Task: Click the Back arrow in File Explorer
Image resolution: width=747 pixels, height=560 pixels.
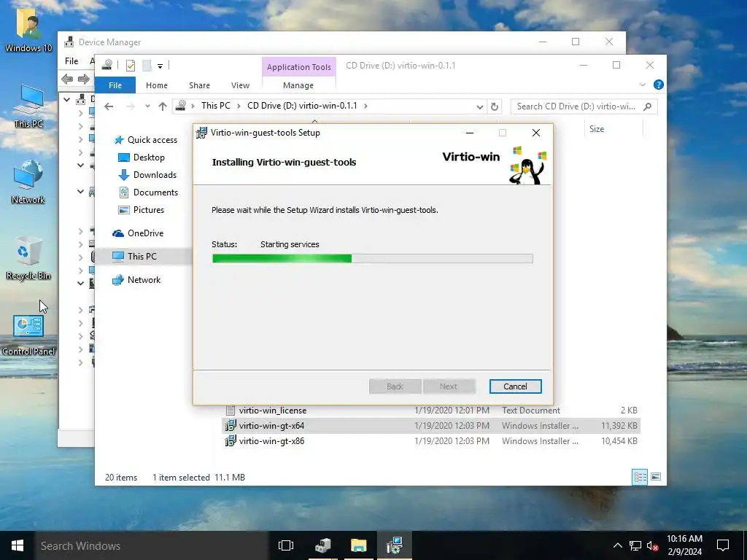Action: [109, 106]
